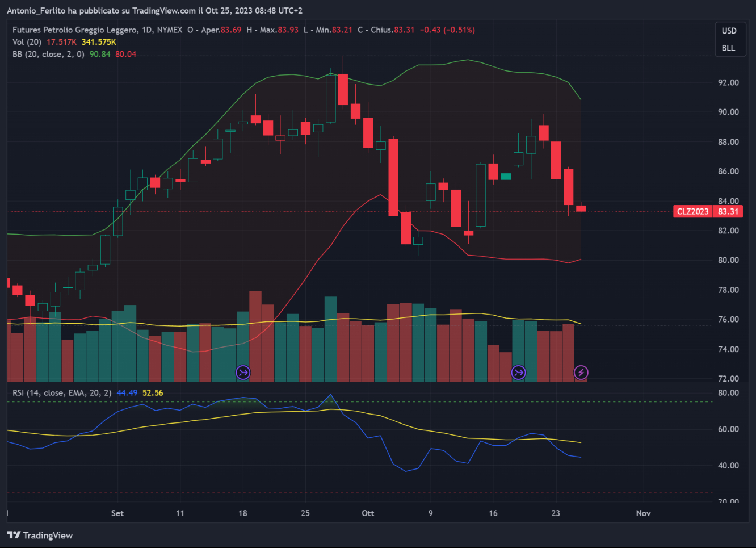Screen dimensions: 756x548
Task: Click the 60.00 RSI axis label
Action: click(728, 429)
